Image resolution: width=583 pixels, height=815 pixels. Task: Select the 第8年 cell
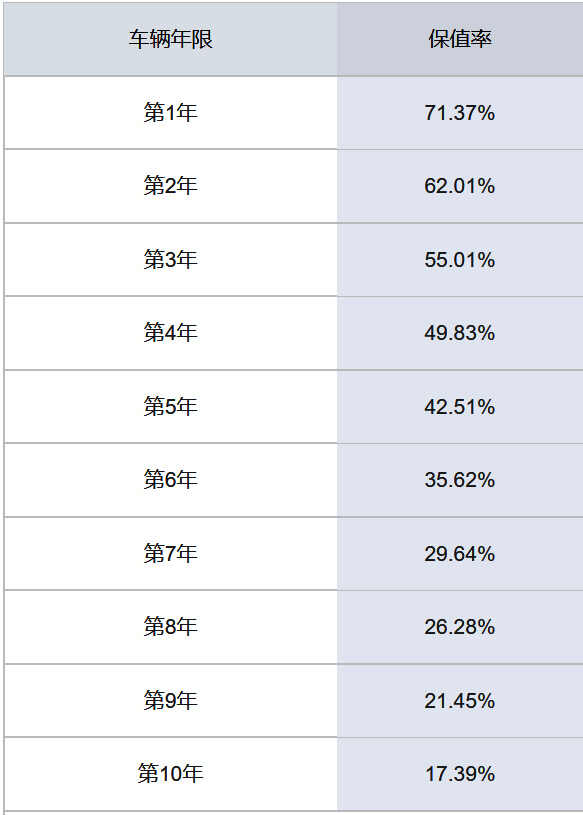[x=170, y=627]
